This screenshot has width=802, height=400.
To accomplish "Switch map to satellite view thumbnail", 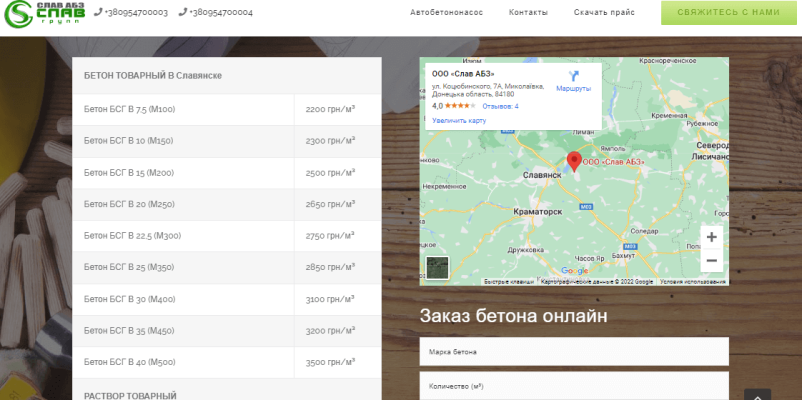I will (x=437, y=268).
